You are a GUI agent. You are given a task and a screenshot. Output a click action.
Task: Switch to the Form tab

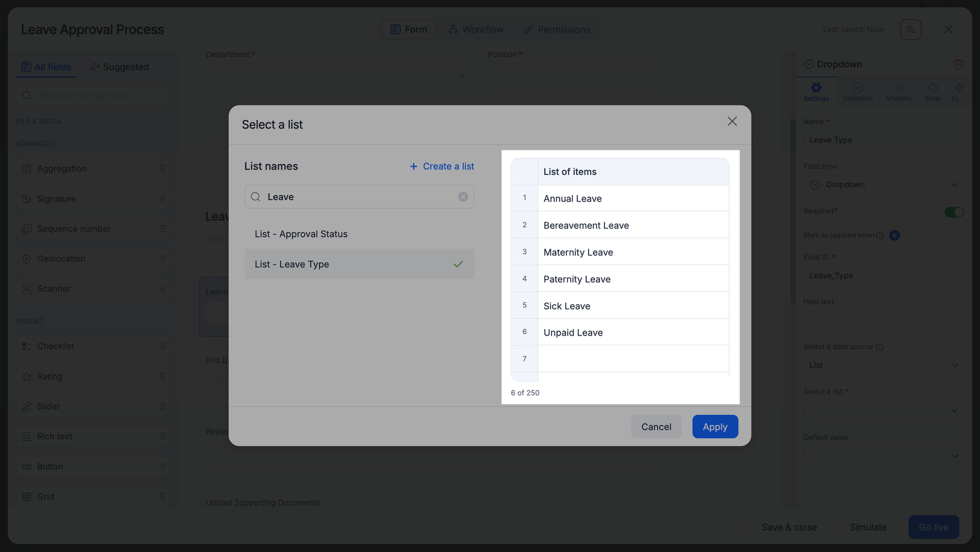409,30
